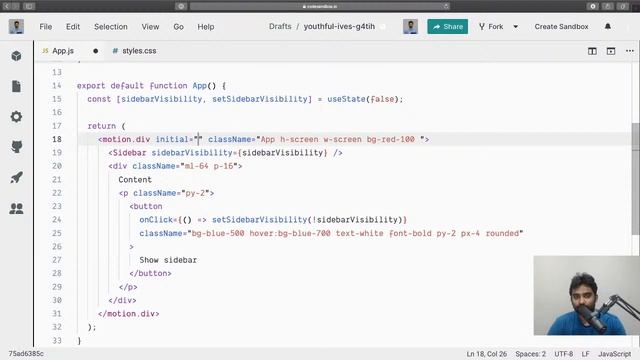The width and height of the screenshot is (640, 360).
Task: Open the File menu
Action: 46,27
